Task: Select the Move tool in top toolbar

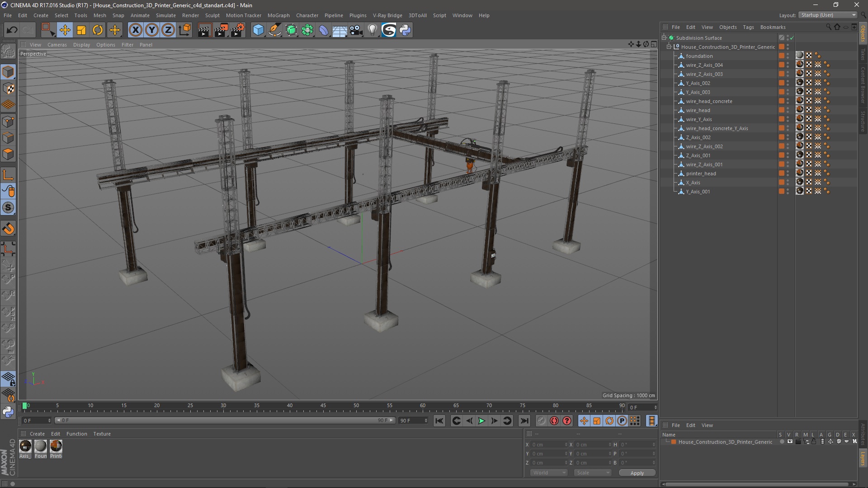Action: (65, 30)
